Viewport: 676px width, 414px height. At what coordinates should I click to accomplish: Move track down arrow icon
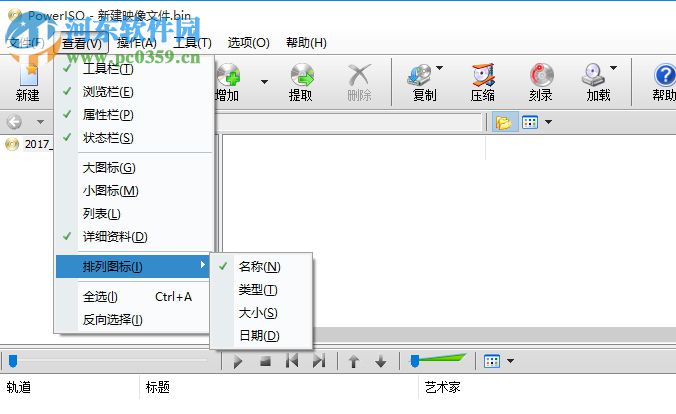tap(380, 361)
